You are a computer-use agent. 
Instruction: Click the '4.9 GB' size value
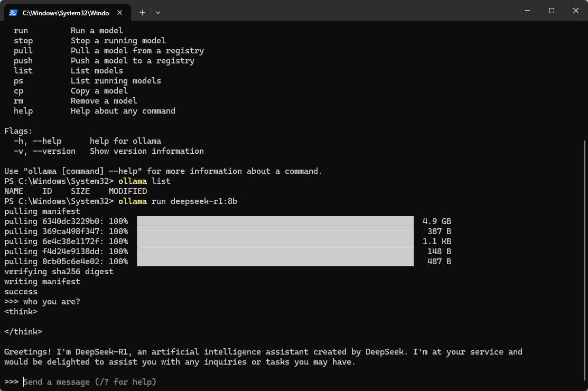click(437, 221)
